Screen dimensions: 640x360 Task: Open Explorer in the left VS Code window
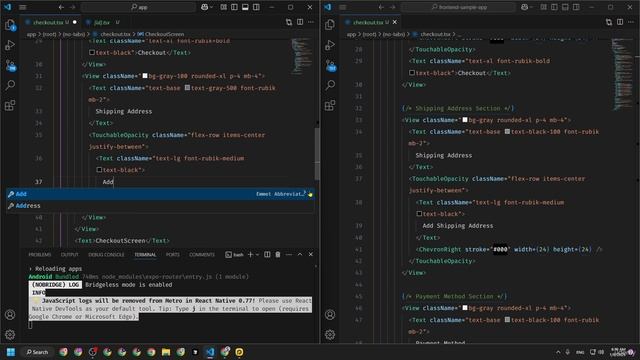(x=10, y=25)
